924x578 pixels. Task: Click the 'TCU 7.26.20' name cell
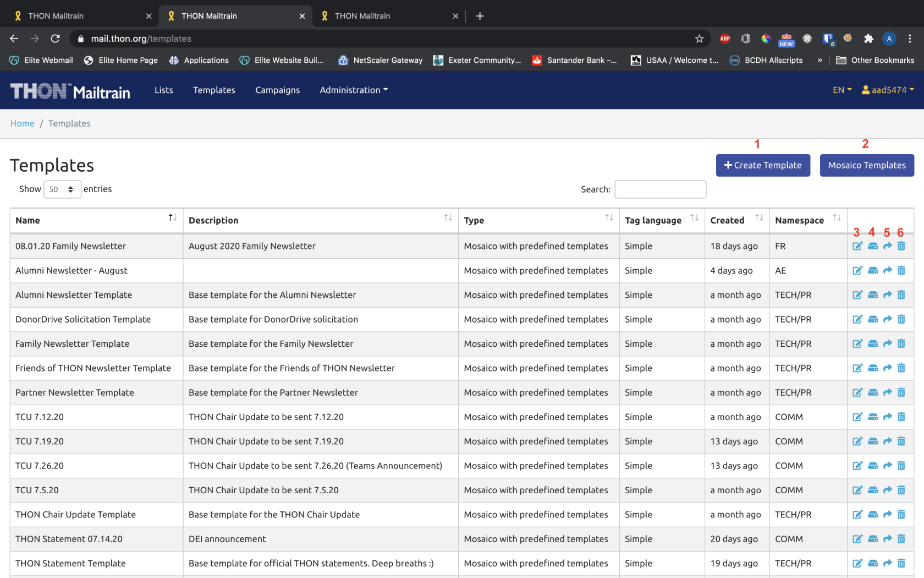click(96, 466)
